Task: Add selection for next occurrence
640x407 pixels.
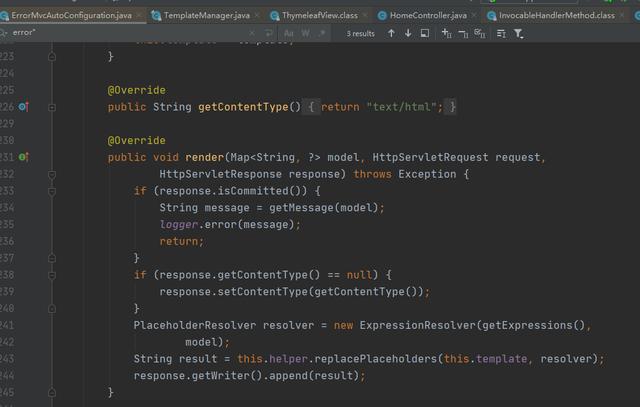Action: pos(447,33)
